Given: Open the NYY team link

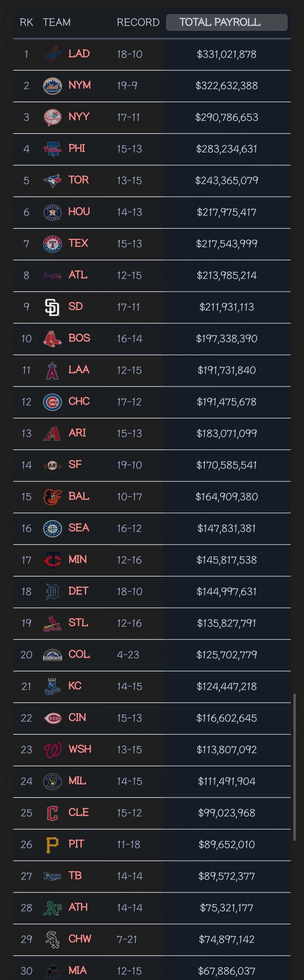Looking at the screenshot, I should click(79, 116).
